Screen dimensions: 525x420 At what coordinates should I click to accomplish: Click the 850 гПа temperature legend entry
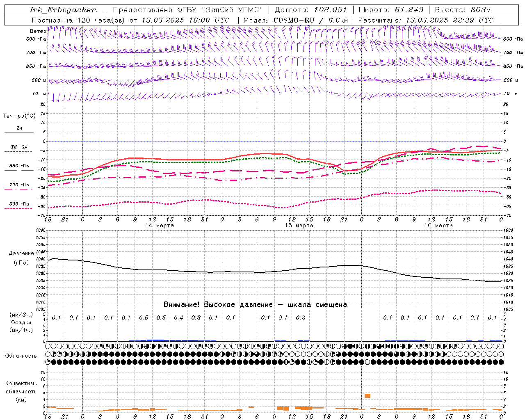(x=19, y=166)
